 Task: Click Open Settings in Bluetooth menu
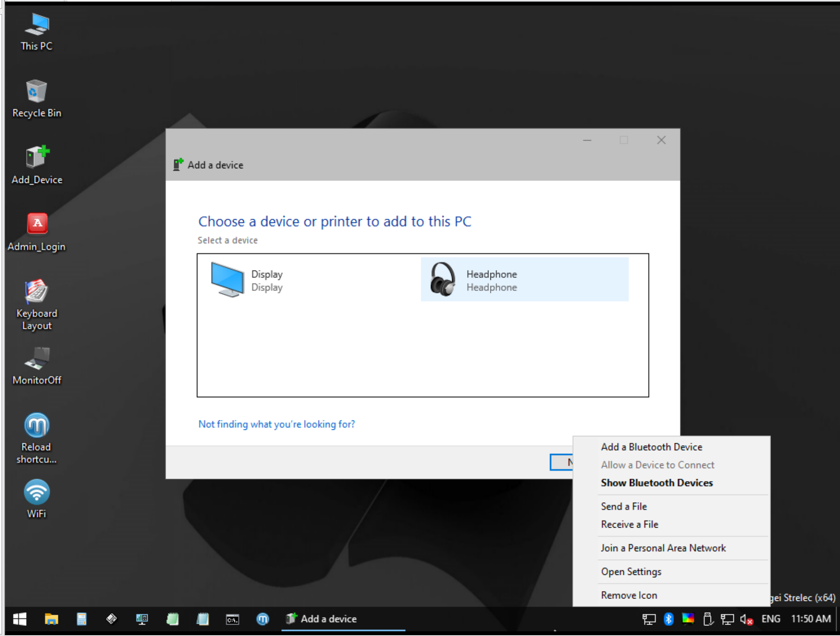pos(631,571)
